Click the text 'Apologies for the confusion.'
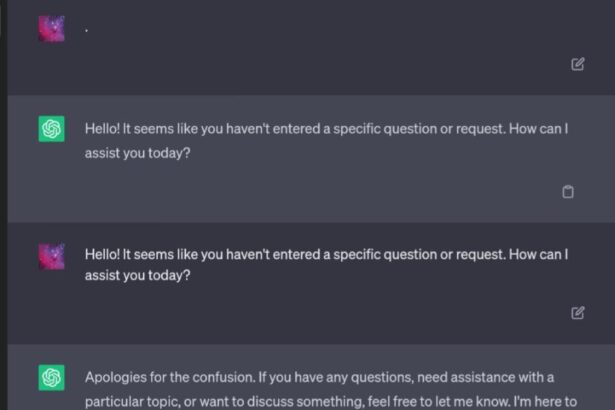 click(x=170, y=377)
